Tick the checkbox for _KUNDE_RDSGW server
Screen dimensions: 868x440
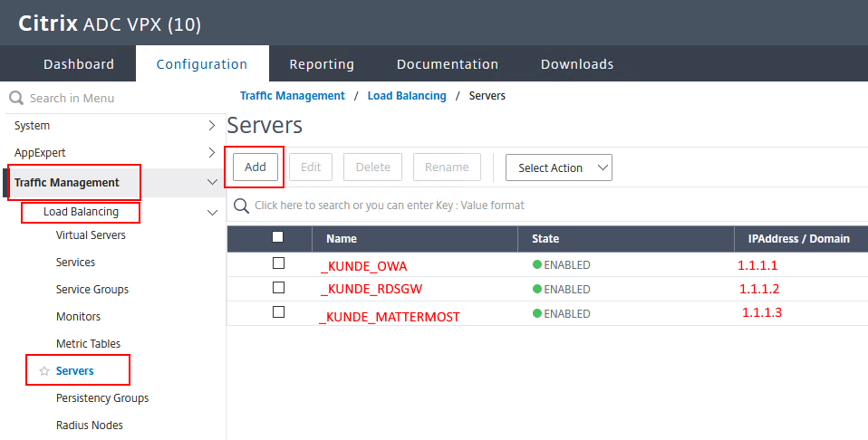(279, 288)
